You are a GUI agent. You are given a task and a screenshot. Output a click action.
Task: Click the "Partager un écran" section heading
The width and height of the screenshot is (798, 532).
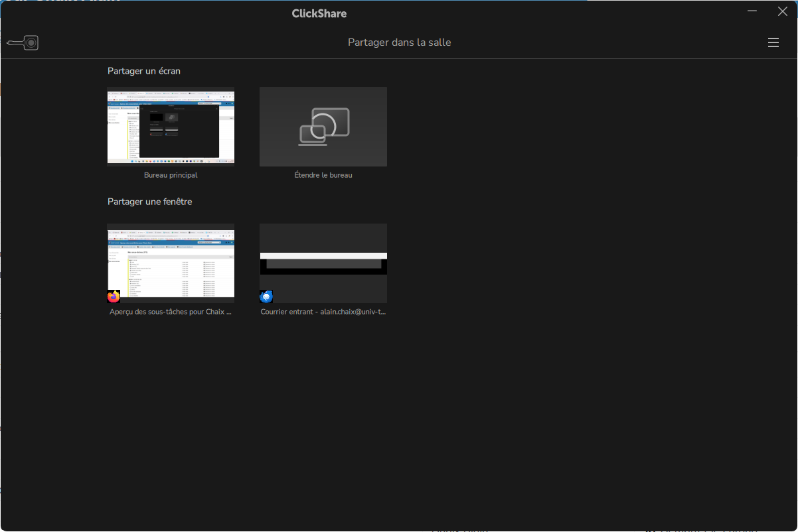click(x=144, y=71)
